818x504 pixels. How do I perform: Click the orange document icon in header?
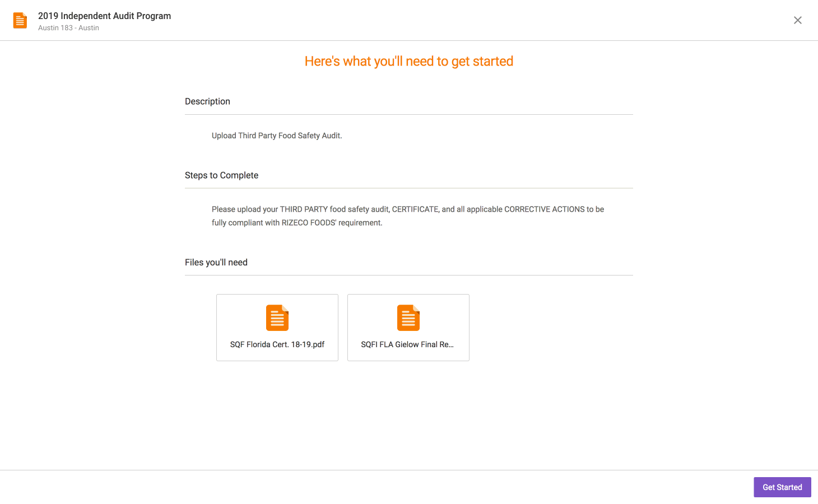(20, 21)
